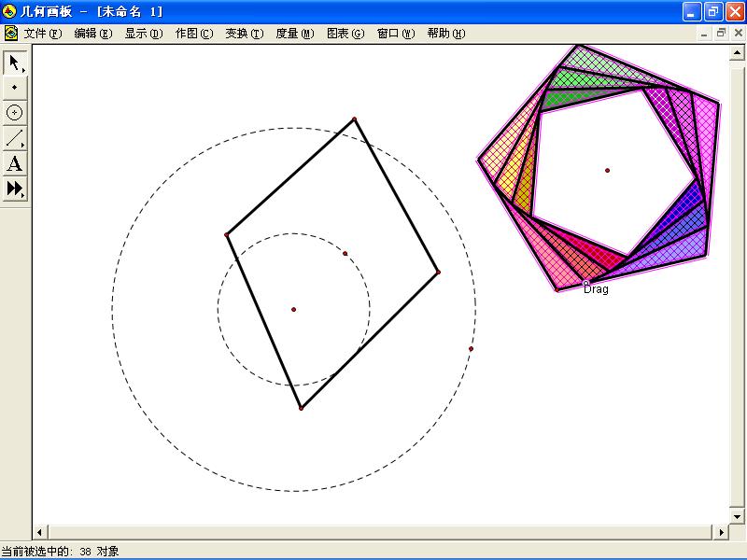The height and width of the screenshot is (560, 747).
Task: Choose the point tool
Action: [x=15, y=87]
